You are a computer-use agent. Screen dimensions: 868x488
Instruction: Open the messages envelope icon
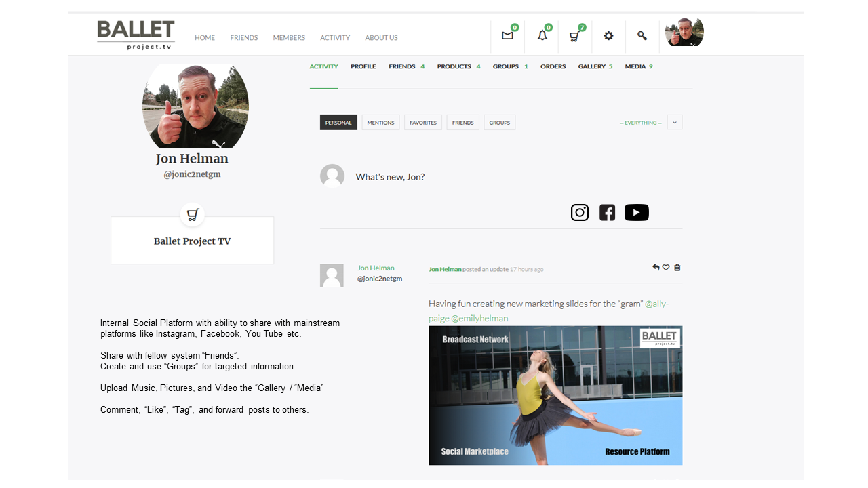point(507,36)
